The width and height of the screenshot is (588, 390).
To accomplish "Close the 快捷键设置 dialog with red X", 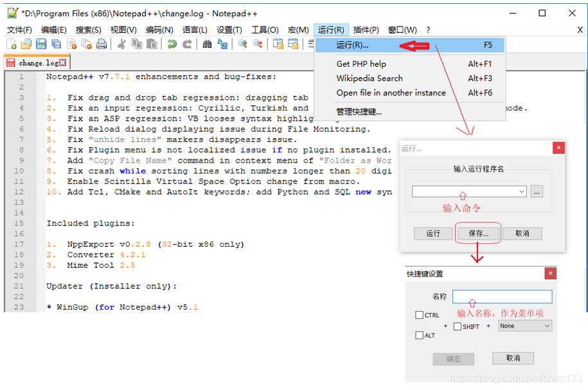I will point(550,273).
